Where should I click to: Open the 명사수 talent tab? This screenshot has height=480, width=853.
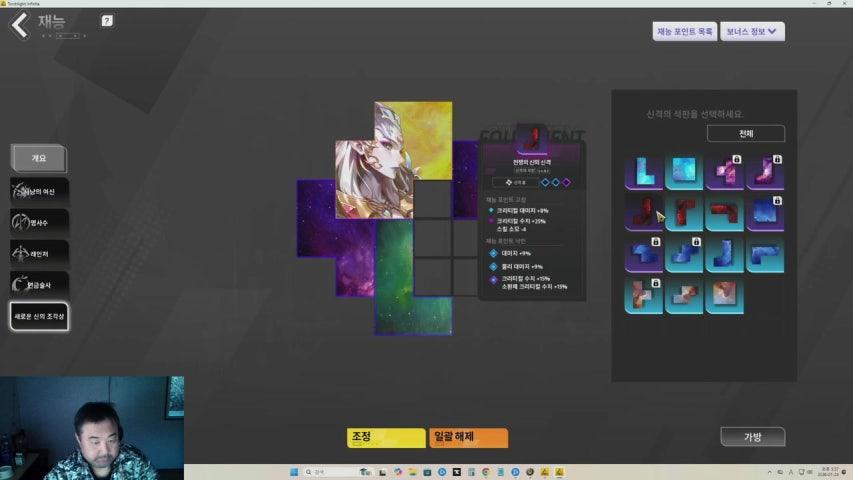[39, 223]
